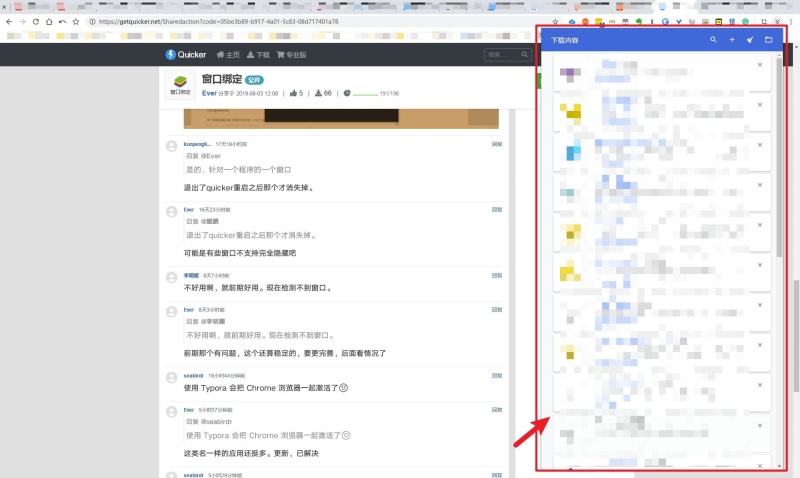Reply to 不好用啊 comment from 8天7小时前
This screenshot has width=800, height=478.
pos(496,275)
